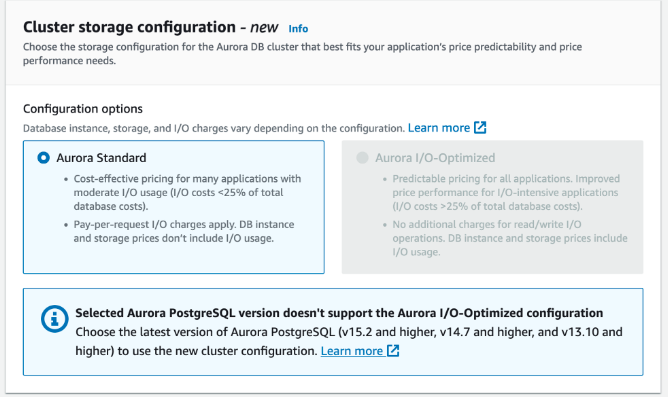The width and height of the screenshot is (668, 397).
Task: Click the Predictable pricing bullet in I/O-Optimized card
Action: click(506, 192)
